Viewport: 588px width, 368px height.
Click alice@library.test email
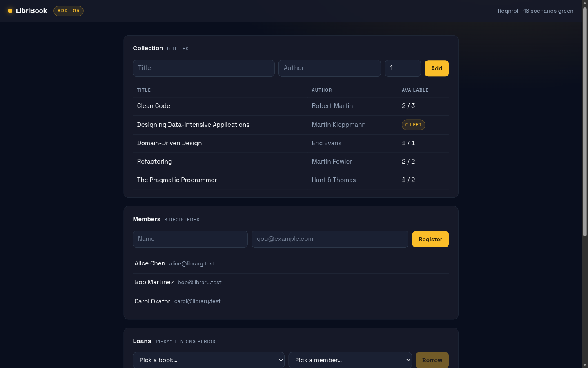click(x=192, y=264)
